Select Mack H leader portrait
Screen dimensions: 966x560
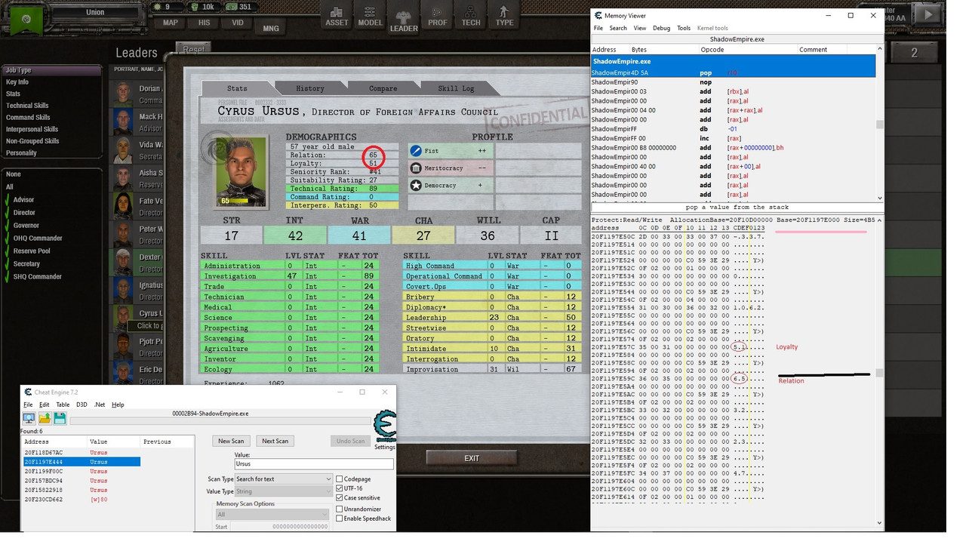click(x=124, y=122)
